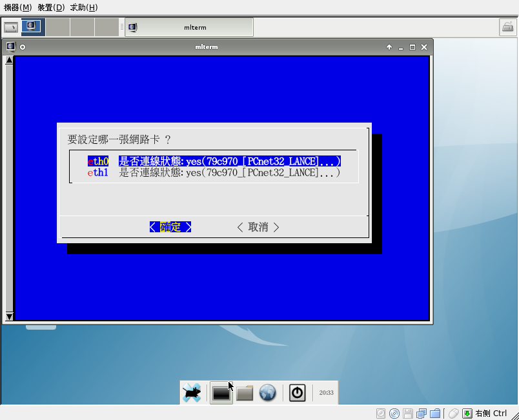Open the file manager folder icon

[245, 393]
